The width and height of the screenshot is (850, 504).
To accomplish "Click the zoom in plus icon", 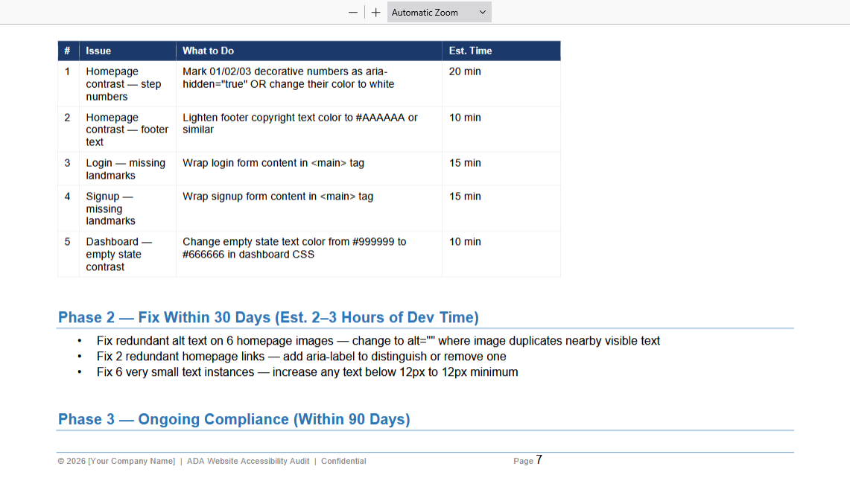I will pyautogui.click(x=375, y=12).
